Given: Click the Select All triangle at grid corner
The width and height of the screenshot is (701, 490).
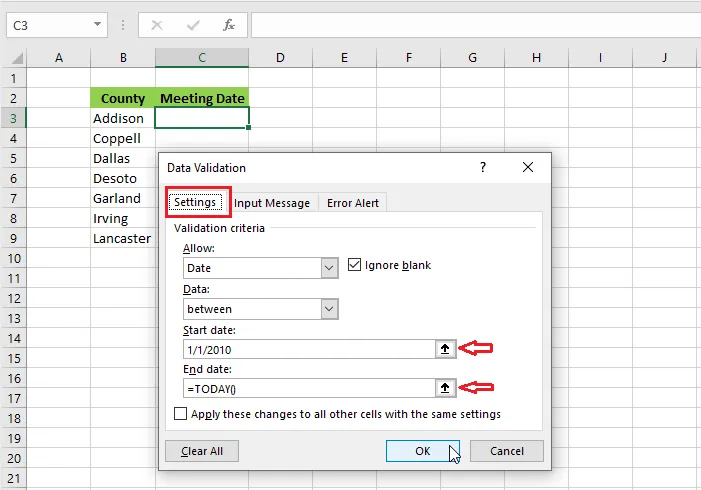Looking at the screenshot, I should [x=17, y=58].
